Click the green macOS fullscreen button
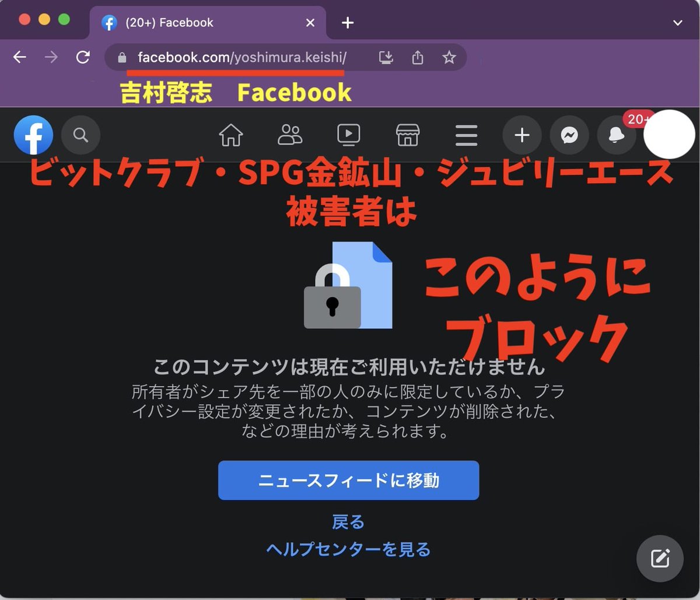The image size is (700, 600). pyautogui.click(x=64, y=19)
